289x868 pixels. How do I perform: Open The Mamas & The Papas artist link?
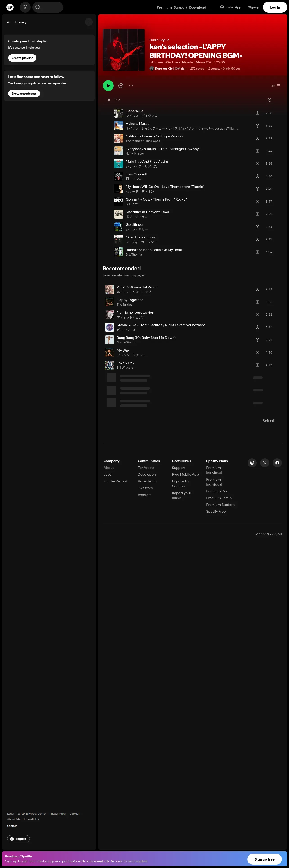pos(143,141)
